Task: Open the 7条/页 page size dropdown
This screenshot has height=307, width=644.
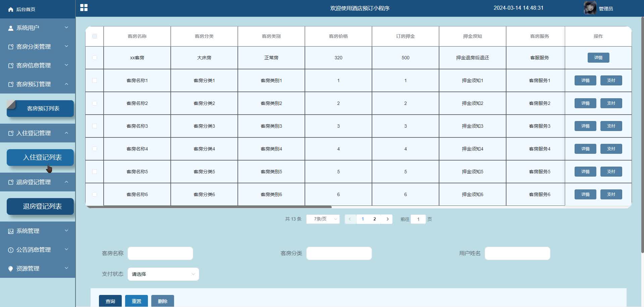Action: pos(323,219)
